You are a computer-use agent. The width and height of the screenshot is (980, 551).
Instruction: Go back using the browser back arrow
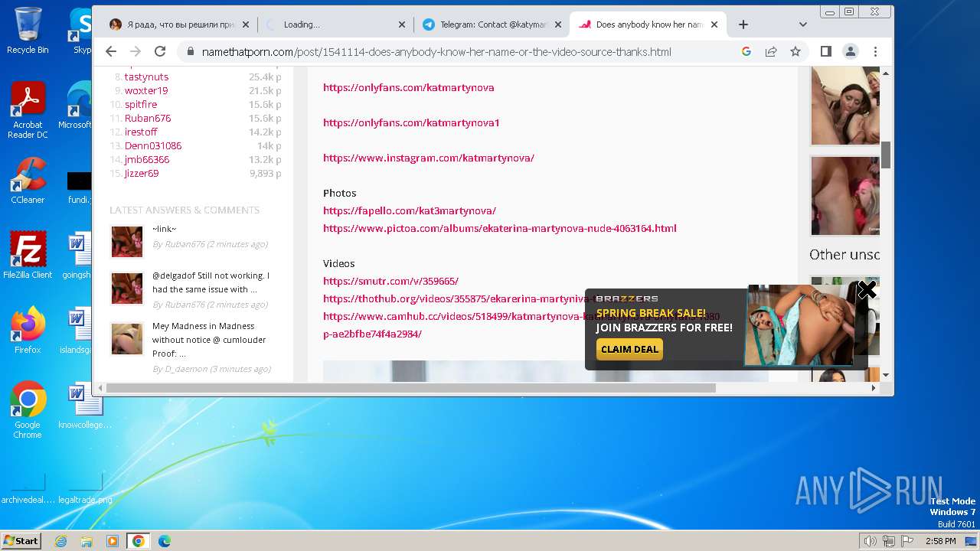coord(111,51)
